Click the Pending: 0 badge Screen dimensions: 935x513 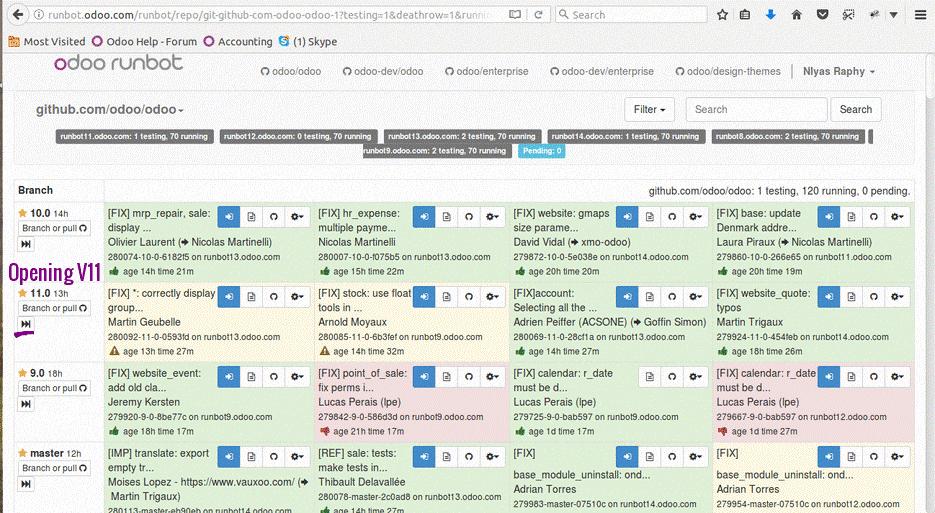tap(541, 151)
